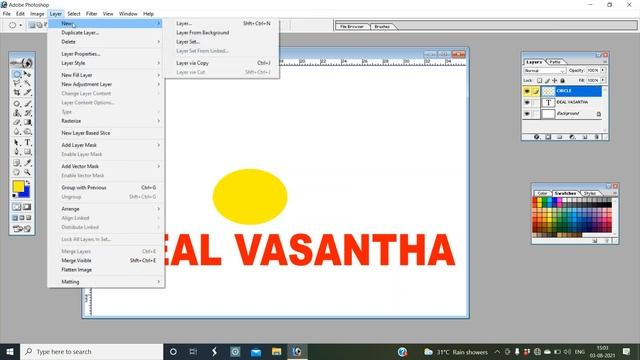Screen dimensions: 640x360
Task: Hide the CIRCLE layer via eye icon
Action: [x=527, y=91]
